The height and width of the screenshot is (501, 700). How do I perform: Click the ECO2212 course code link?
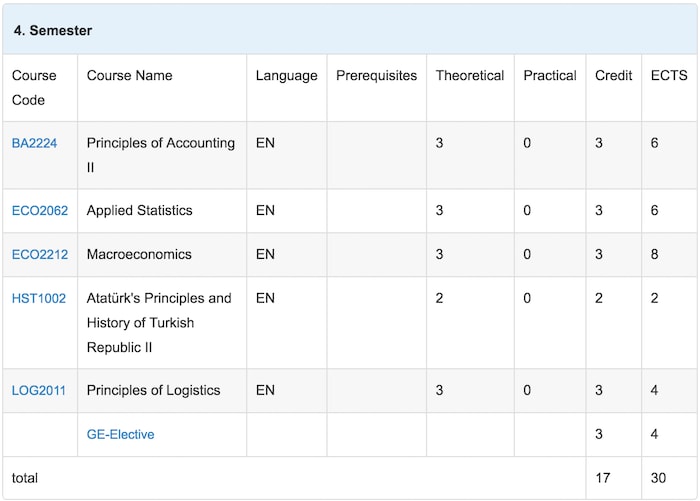40,255
